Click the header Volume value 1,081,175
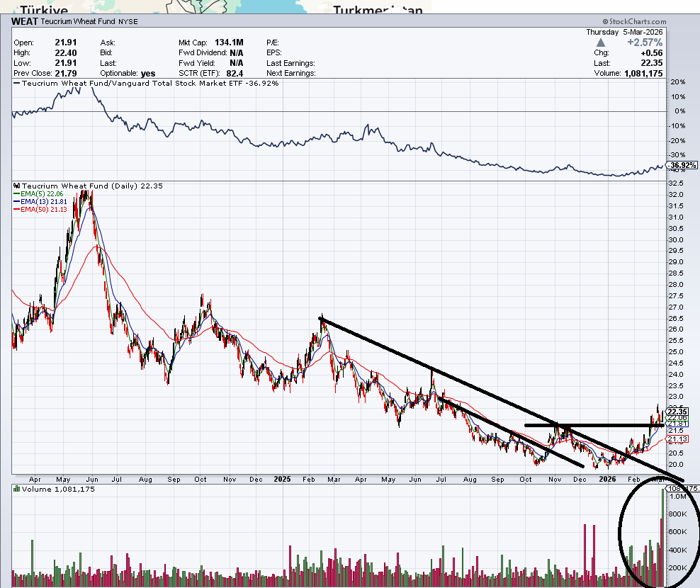 tap(643, 73)
